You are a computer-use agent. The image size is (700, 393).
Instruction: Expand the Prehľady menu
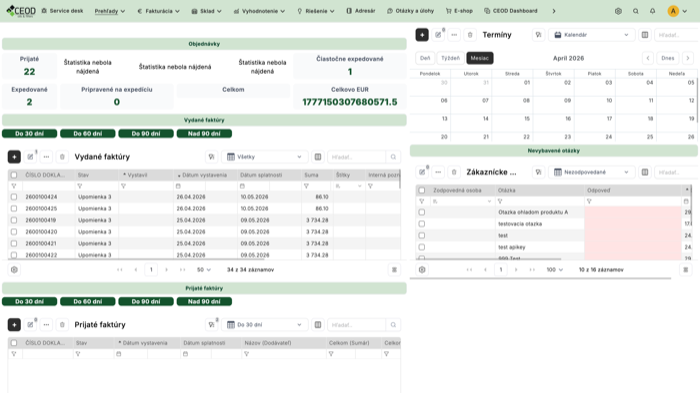tap(110, 11)
